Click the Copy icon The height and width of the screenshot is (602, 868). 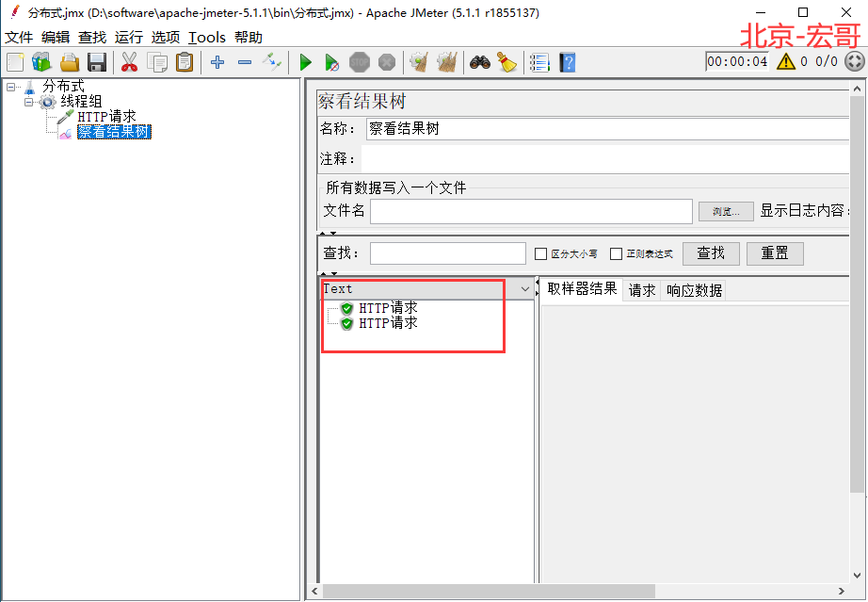pyautogui.click(x=157, y=62)
